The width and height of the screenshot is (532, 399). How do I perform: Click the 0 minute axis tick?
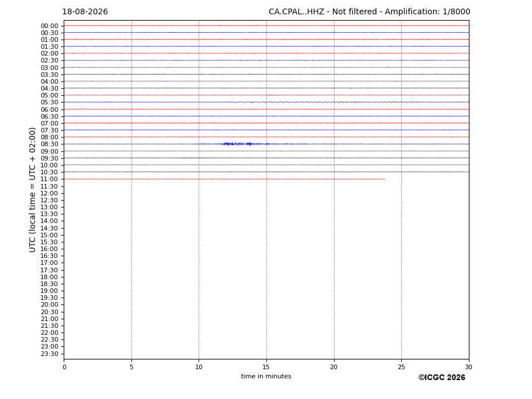tap(64, 367)
